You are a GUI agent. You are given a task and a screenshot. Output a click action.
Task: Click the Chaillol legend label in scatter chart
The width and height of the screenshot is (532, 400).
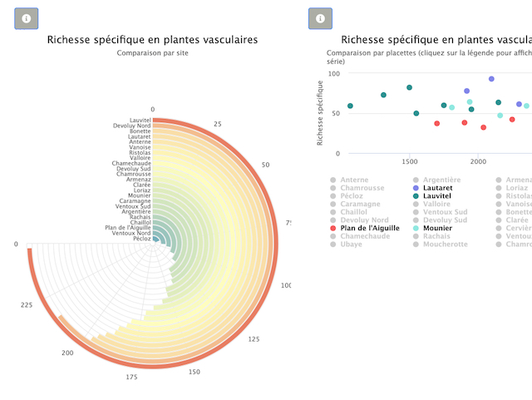(355, 212)
